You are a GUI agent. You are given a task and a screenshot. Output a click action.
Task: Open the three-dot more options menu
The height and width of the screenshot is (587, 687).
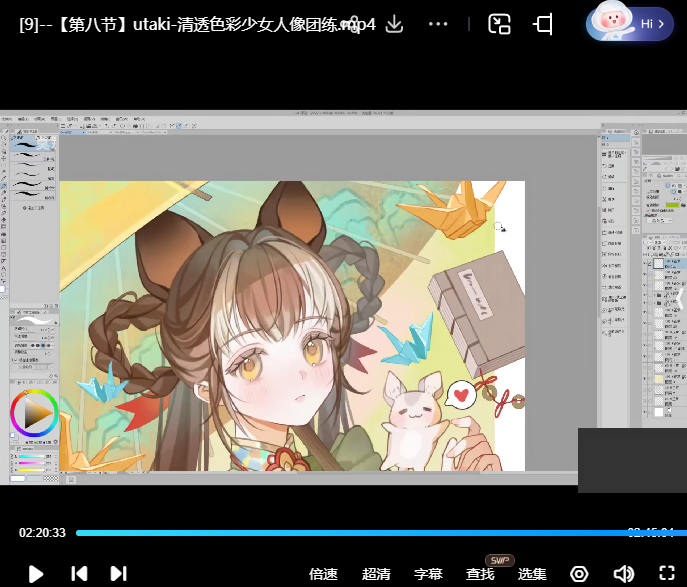(x=438, y=24)
